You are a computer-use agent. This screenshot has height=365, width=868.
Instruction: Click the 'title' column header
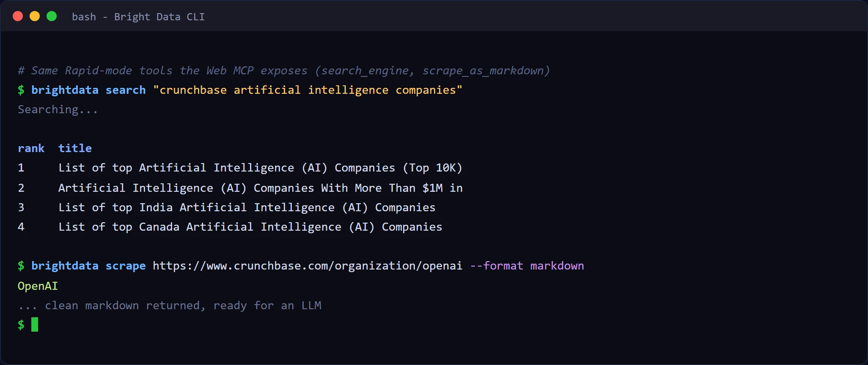coord(75,148)
